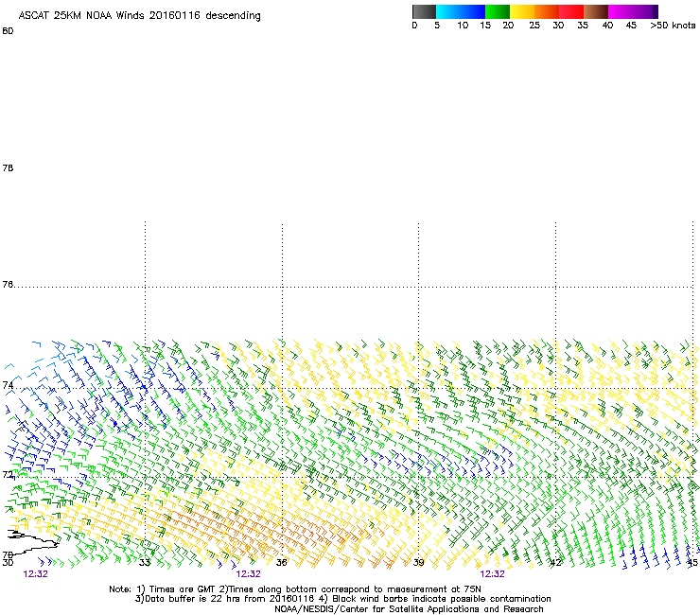Click the longitude label '36'

[x=281, y=562]
